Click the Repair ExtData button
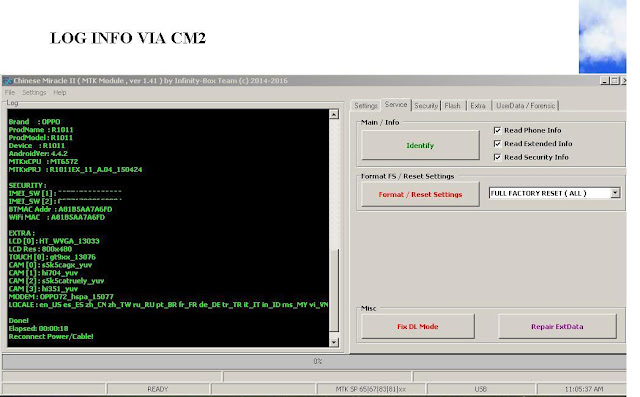Image resolution: width=640 pixels, height=397 pixels. point(557,326)
